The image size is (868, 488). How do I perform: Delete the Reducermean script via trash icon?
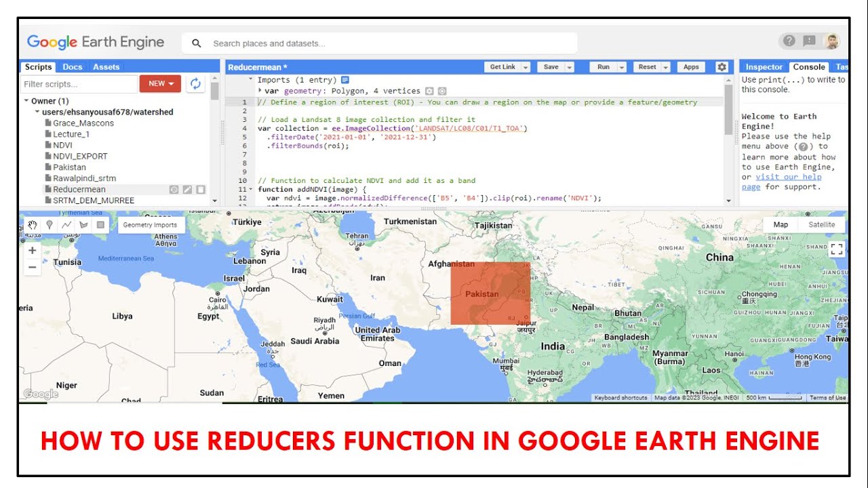click(x=200, y=190)
